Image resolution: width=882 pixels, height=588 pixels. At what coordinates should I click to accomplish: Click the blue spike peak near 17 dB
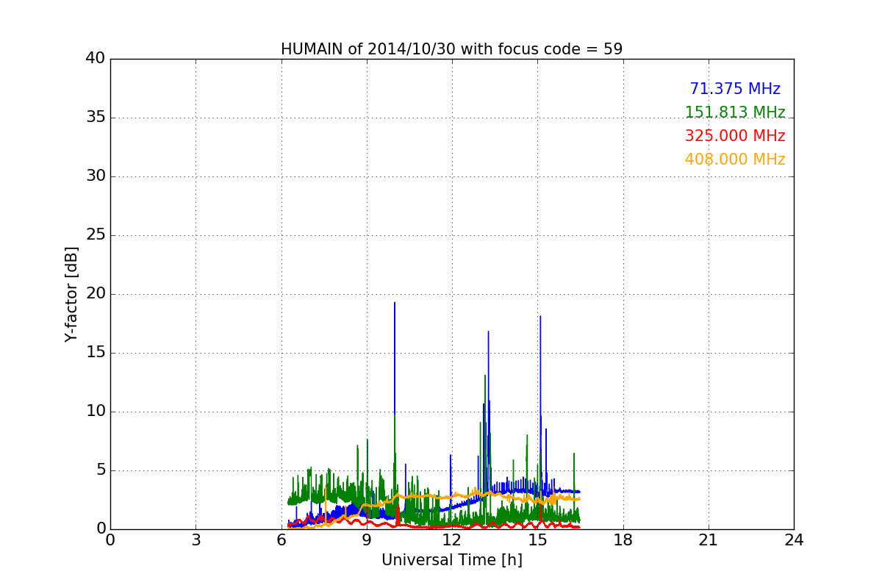click(488, 332)
